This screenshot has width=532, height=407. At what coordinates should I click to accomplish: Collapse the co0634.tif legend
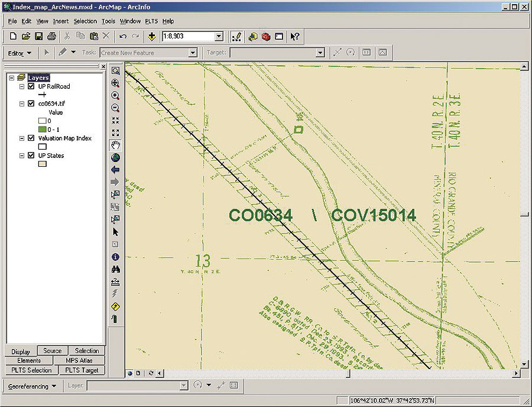22,104
